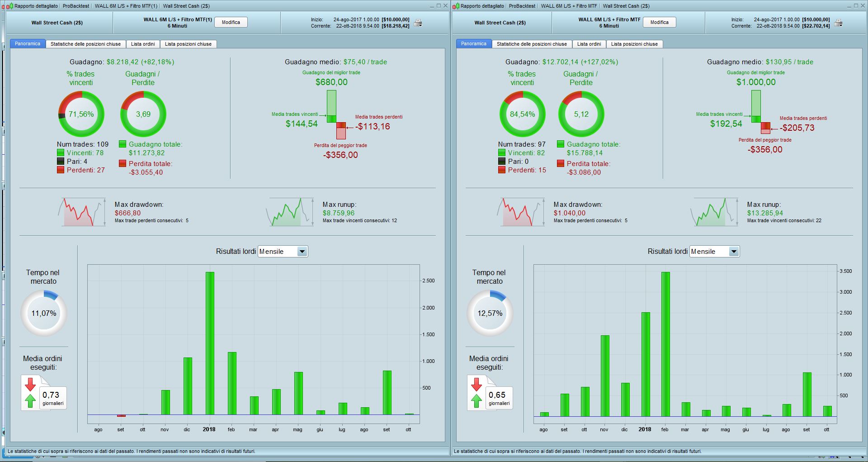Click max runup chart thumbnail in right report
This screenshot has height=462, width=868.
point(714,212)
